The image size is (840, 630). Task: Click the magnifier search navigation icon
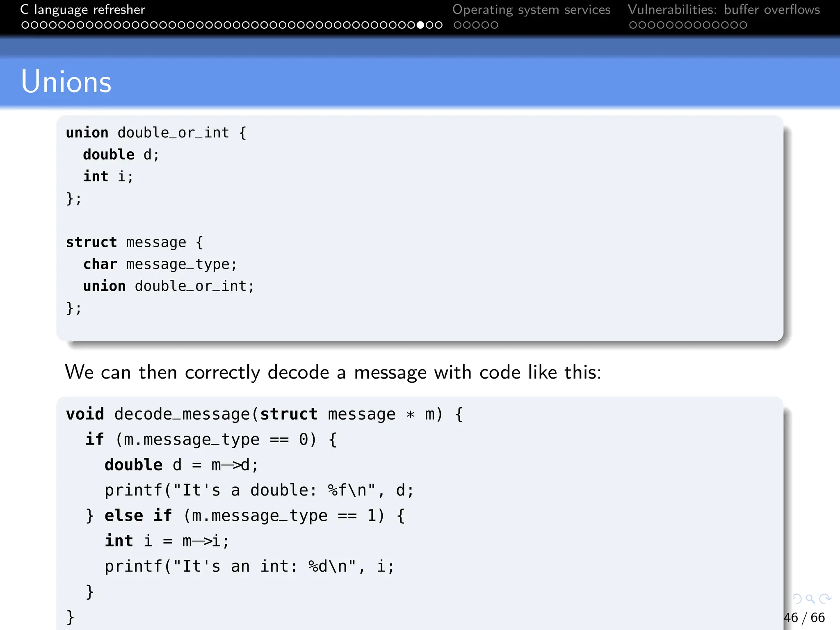click(x=810, y=599)
